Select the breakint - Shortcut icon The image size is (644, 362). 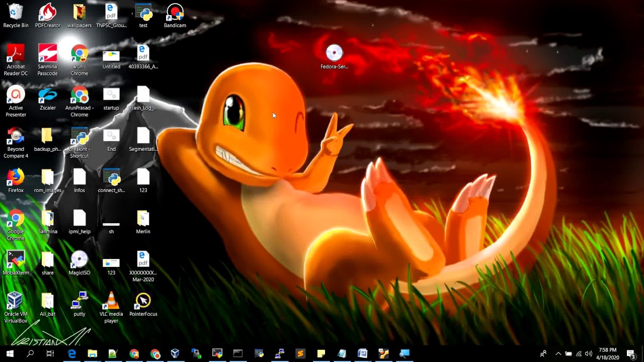click(79, 143)
